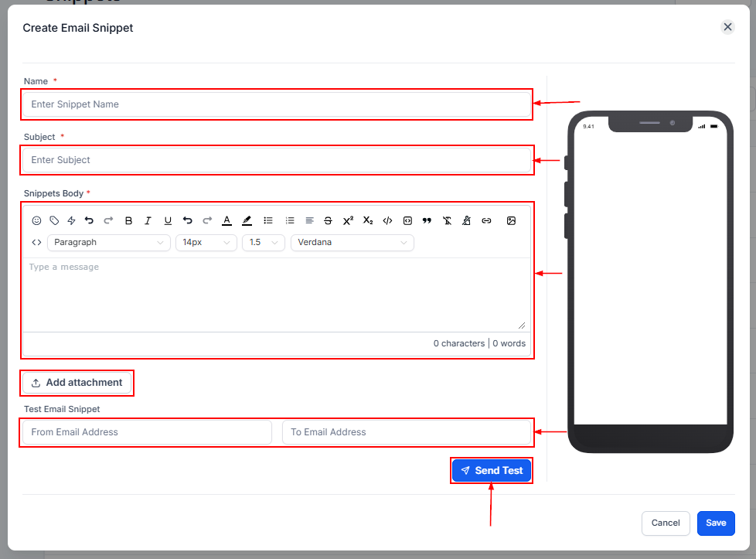Click the 'Test Email Snippet' label
This screenshot has width=756, height=559.
62,409
